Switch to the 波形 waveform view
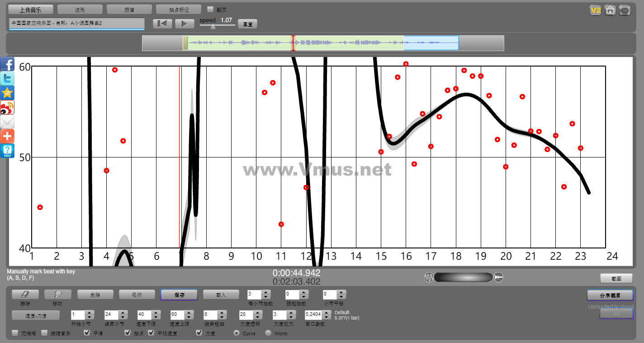Image resolution: width=644 pixels, height=343 pixels. pos(80,10)
